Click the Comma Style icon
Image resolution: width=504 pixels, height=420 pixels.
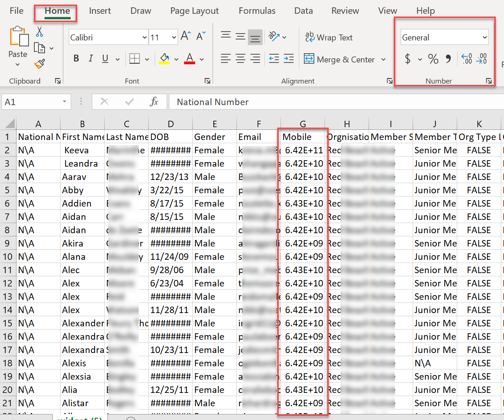coord(448,59)
